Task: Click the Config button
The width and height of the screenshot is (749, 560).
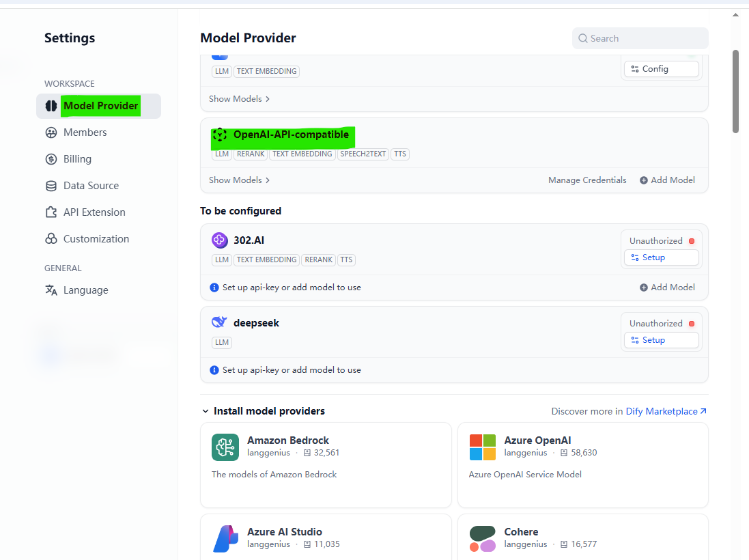Action: click(661, 69)
